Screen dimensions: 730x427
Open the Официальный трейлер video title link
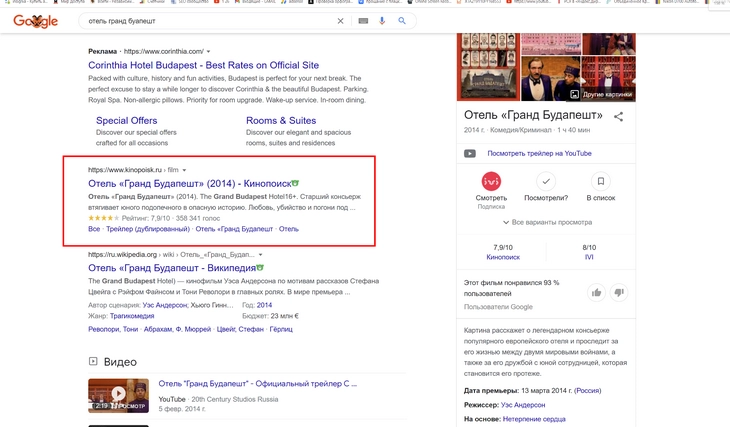pyautogui.click(x=257, y=384)
